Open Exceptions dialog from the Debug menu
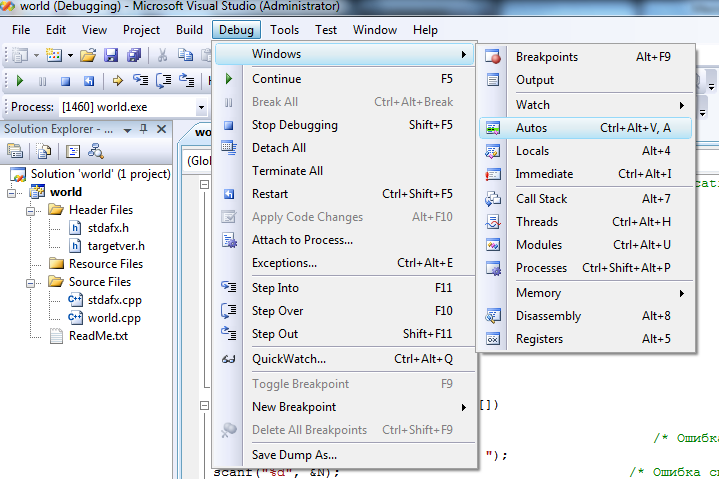This screenshot has width=719, height=479. point(345,263)
